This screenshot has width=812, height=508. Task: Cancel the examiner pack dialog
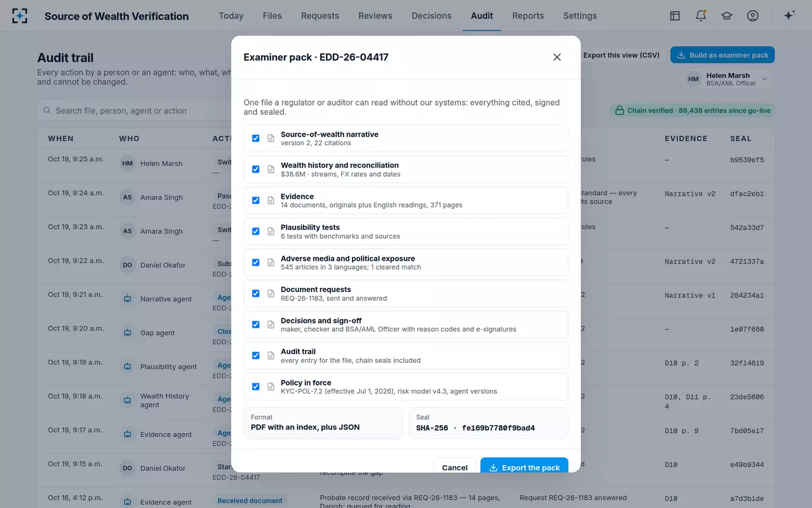(454, 466)
